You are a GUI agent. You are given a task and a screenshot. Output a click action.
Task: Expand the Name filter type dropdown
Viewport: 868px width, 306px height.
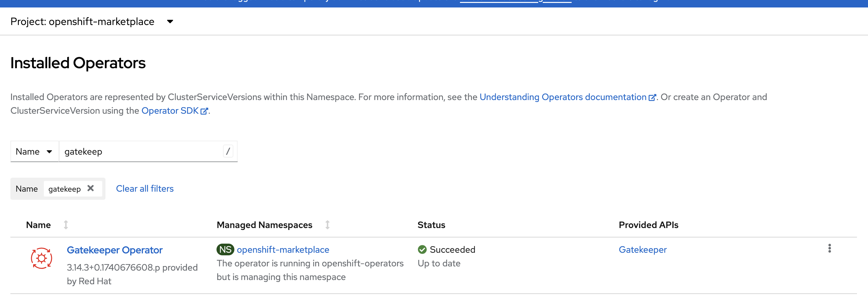[x=34, y=151]
